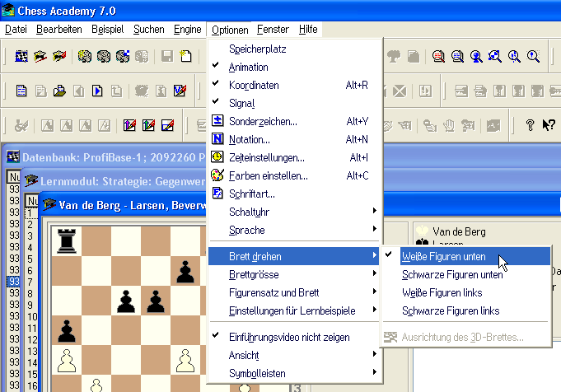Select row 10 in game list
Image resolution: width=561 pixels, height=392 pixels.
tap(32, 316)
